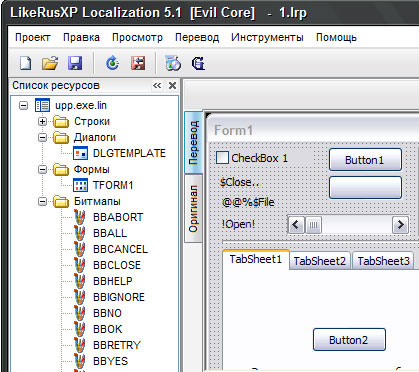Screen dimensions: 419x372
Task: Click the bitmap icon beside BBRETRY
Action: coord(79,345)
